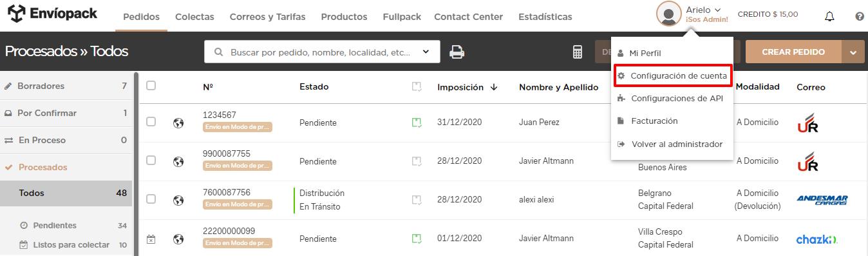Sort by Imposición column arrow

[494, 87]
